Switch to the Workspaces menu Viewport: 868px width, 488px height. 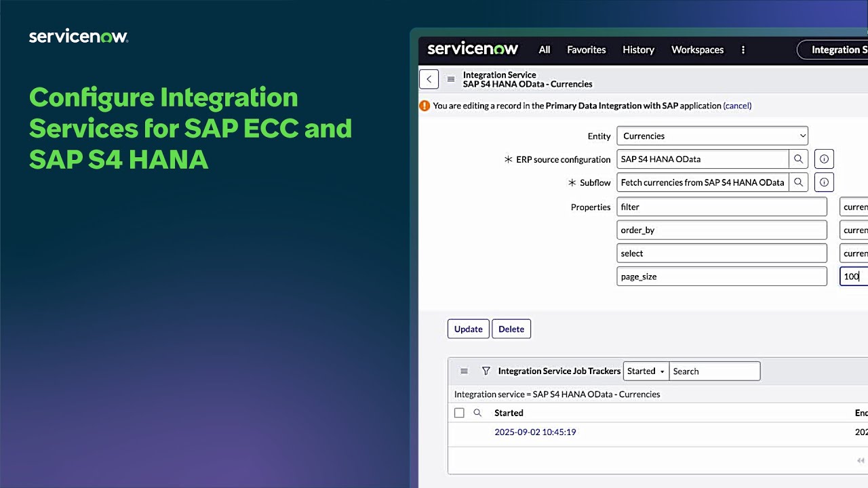697,49
